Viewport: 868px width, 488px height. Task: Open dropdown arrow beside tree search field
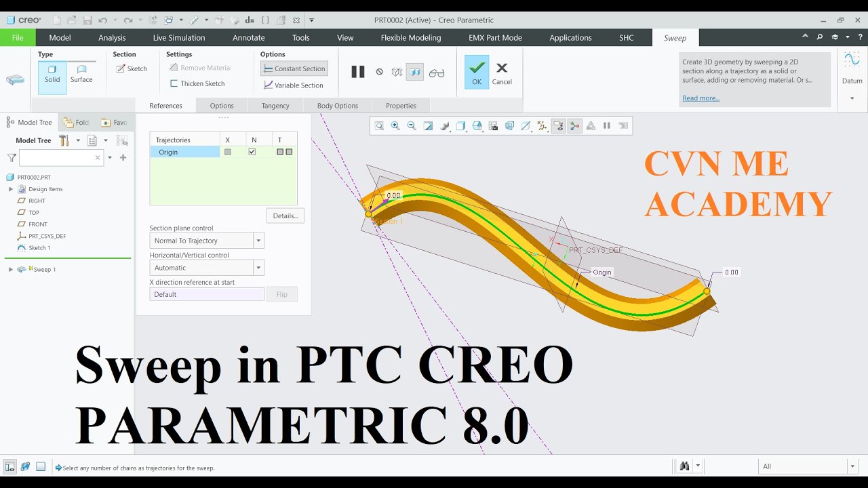tap(110, 157)
